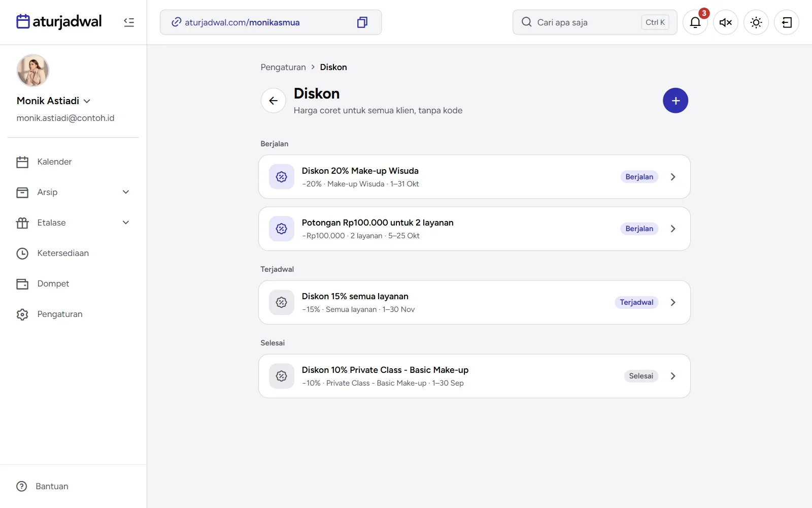Open Diskon 10% Private Class via chevron
This screenshot has width=812, height=508.
click(673, 376)
